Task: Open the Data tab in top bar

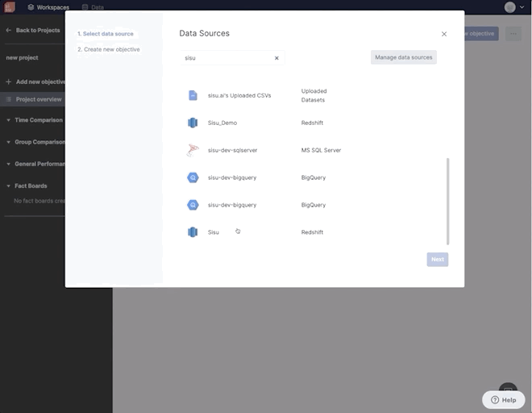Action: [93, 7]
